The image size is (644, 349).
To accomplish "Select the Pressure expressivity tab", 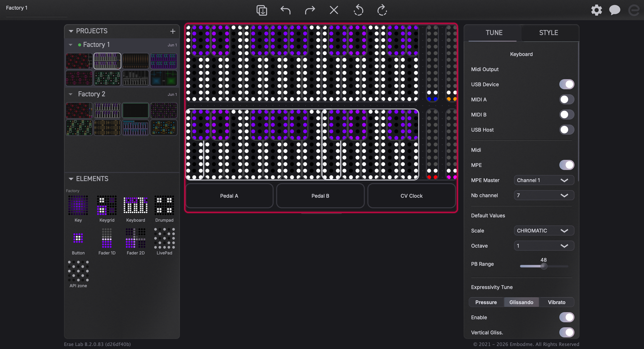I will coord(486,302).
